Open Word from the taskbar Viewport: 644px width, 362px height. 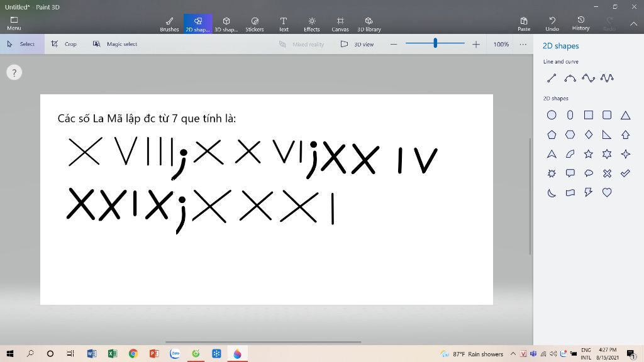pos(92,353)
